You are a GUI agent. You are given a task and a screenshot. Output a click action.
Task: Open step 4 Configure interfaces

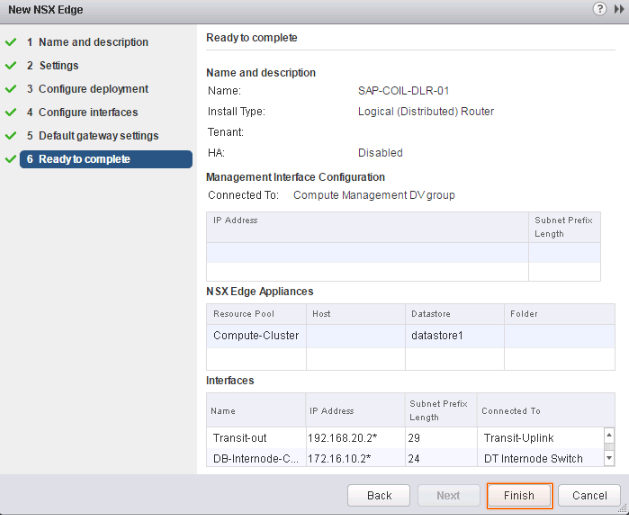click(82, 112)
